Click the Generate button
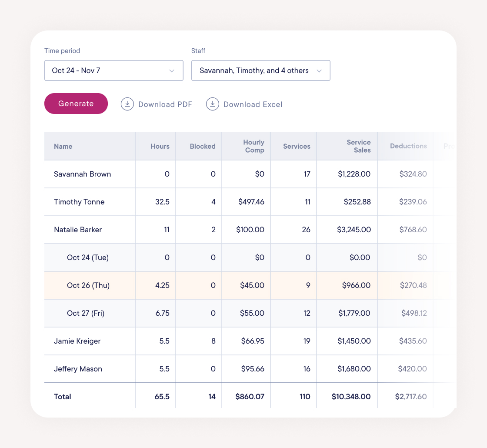The image size is (487, 448). [x=76, y=104]
